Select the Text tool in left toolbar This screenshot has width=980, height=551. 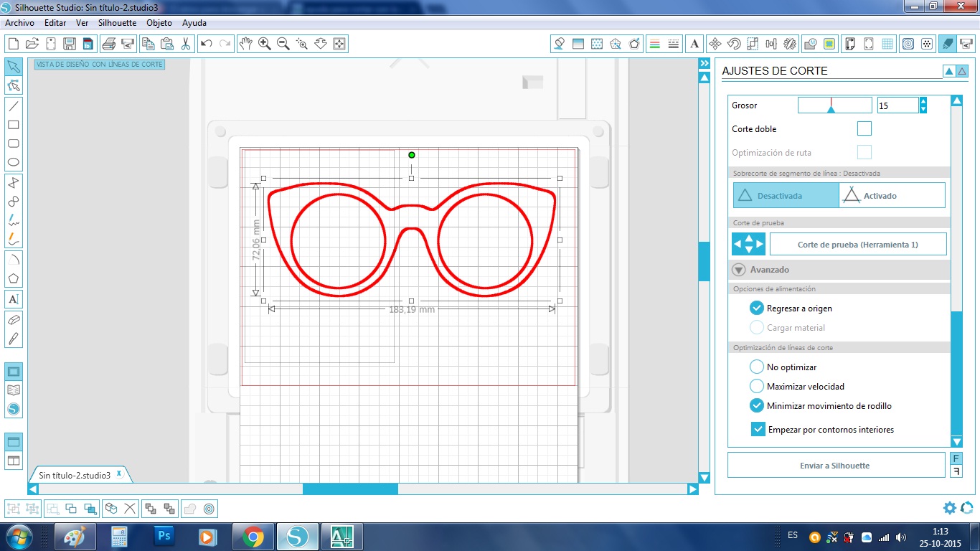pos(14,299)
